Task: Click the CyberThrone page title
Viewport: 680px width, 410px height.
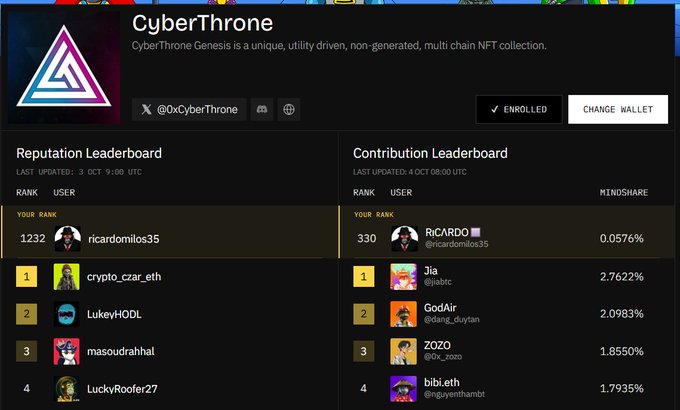Action: (203, 23)
